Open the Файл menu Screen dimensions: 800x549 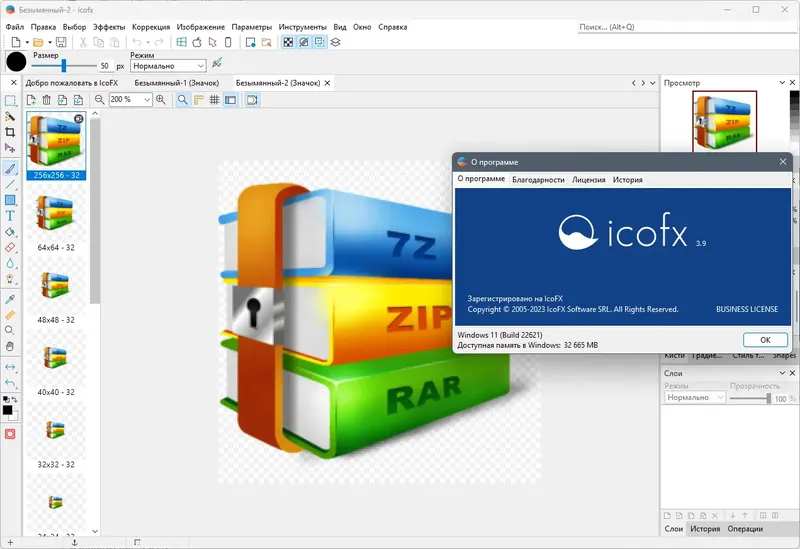point(15,27)
